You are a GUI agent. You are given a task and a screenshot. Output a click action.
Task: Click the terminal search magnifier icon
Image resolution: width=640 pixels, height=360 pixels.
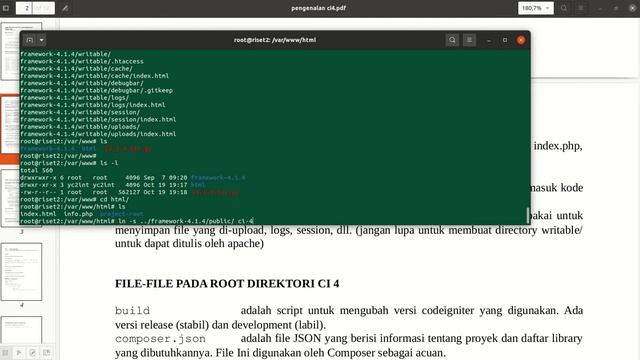452,40
